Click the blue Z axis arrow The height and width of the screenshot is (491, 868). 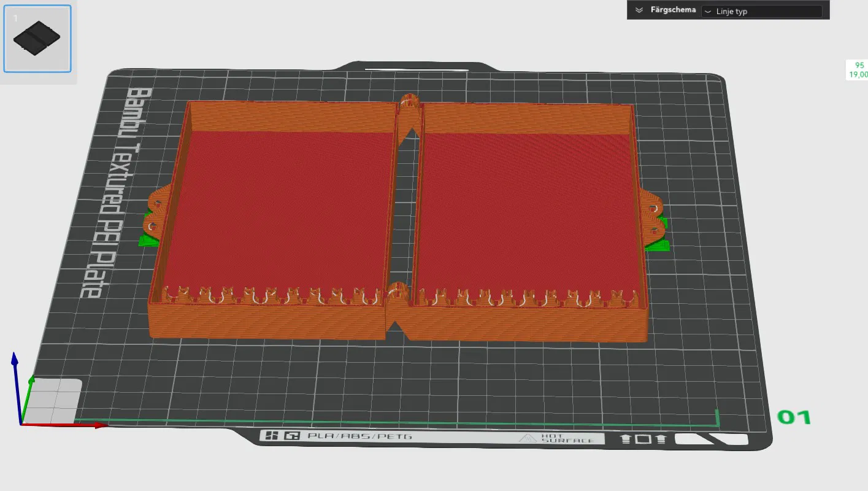[16, 387]
